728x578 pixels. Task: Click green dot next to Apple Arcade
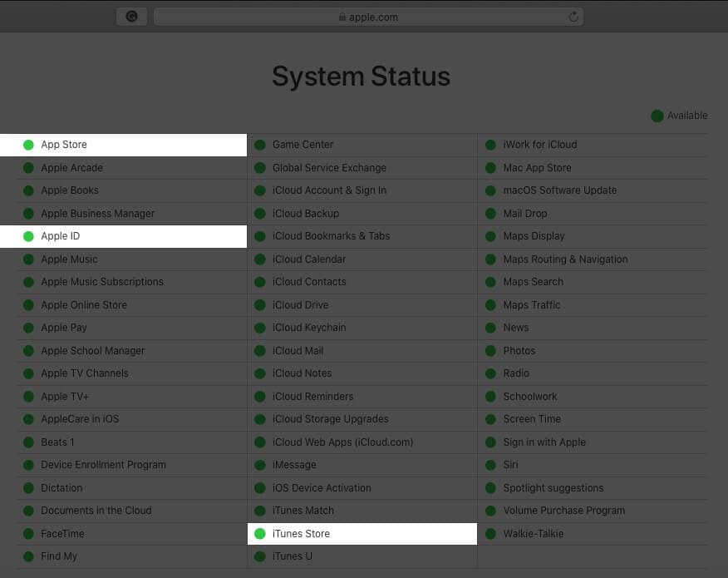28,168
